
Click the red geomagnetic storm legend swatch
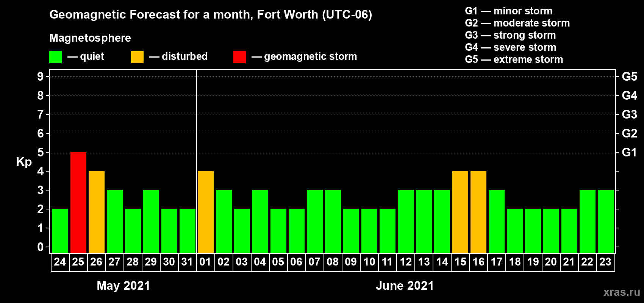(x=240, y=57)
